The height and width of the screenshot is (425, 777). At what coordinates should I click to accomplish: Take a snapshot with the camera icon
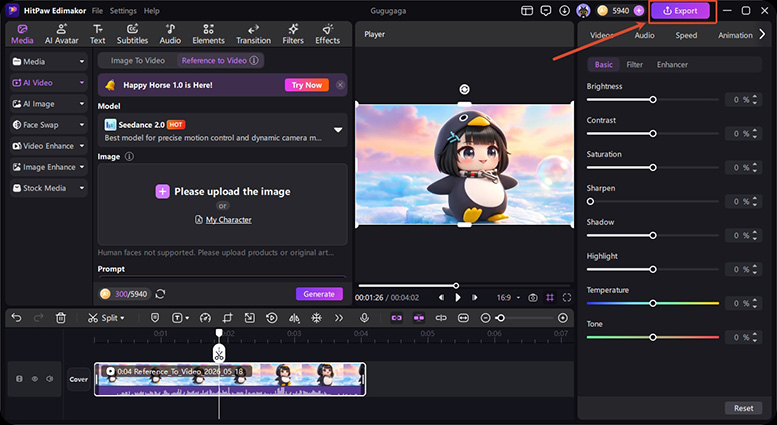(x=533, y=298)
